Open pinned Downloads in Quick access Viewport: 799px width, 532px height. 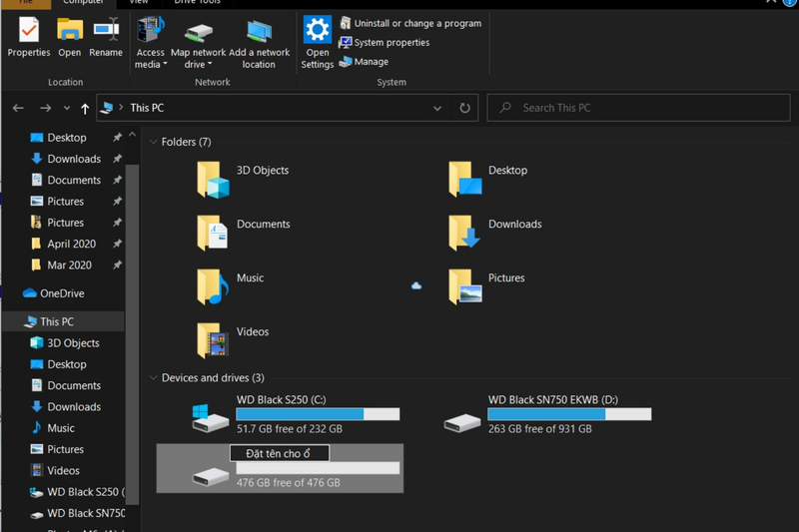(73, 159)
